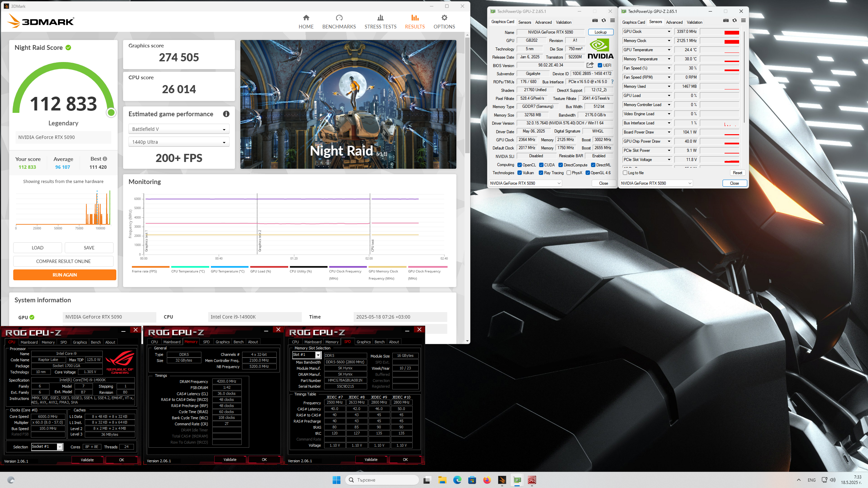The width and height of the screenshot is (868, 488).
Task: Expand the GPU Clock sensor dropdown
Action: [669, 32]
